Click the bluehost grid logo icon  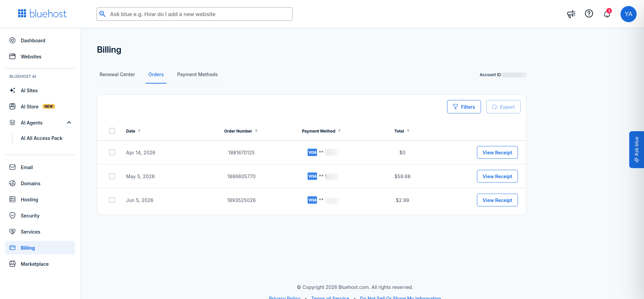tap(22, 13)
